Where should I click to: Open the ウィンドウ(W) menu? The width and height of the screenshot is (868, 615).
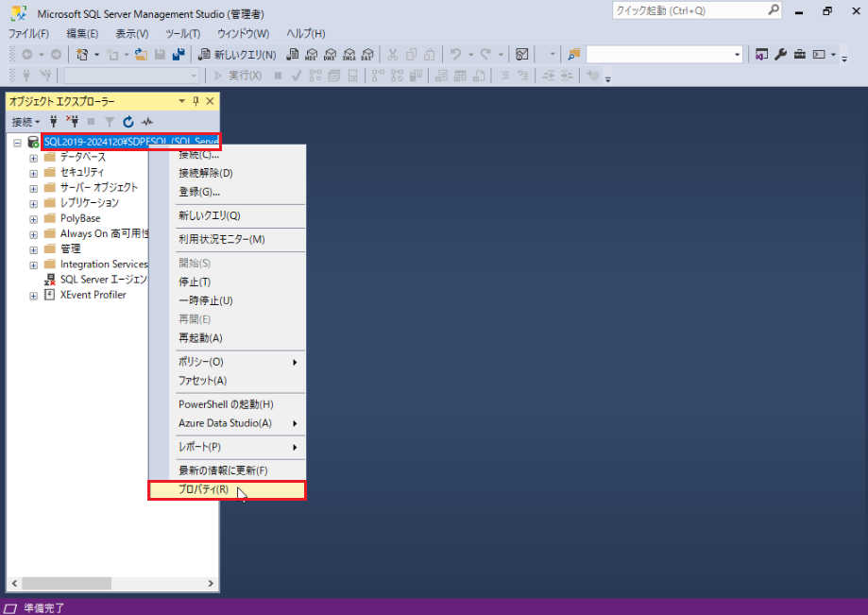243,34
